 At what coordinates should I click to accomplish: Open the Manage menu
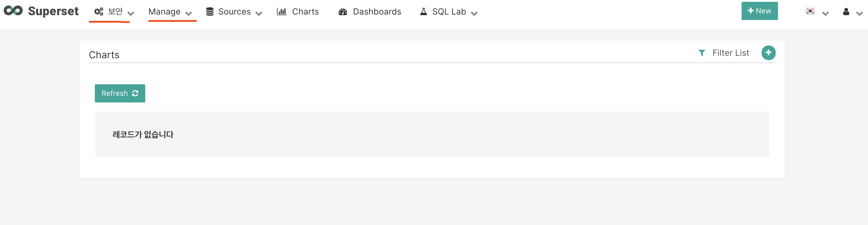click(165, 11)
